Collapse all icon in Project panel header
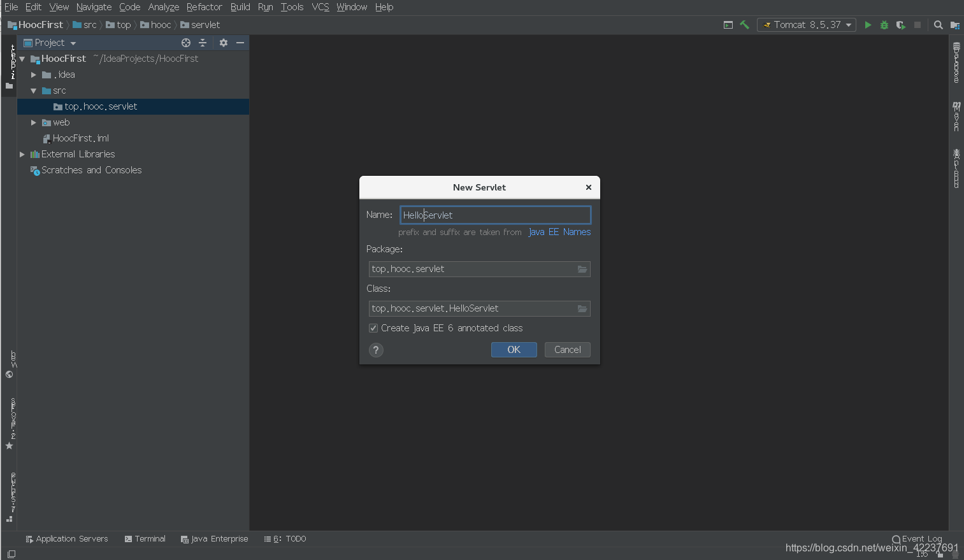 [x=203, y=43]
